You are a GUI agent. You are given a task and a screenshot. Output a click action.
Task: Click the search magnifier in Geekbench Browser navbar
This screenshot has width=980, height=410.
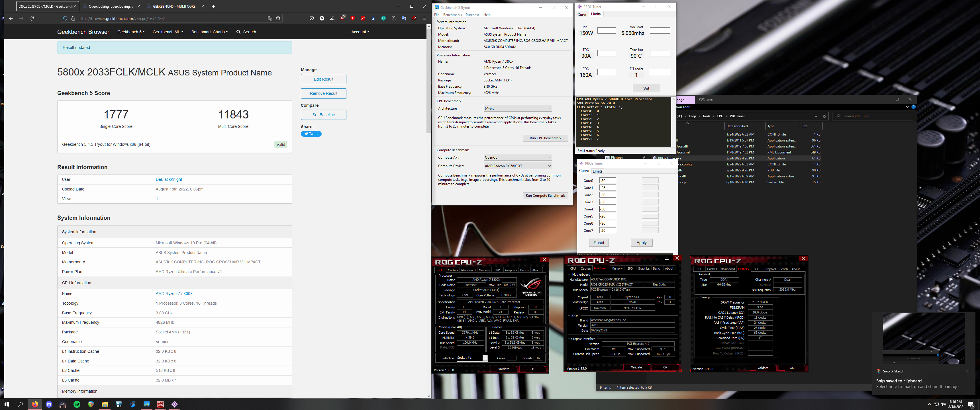[238, 32]
